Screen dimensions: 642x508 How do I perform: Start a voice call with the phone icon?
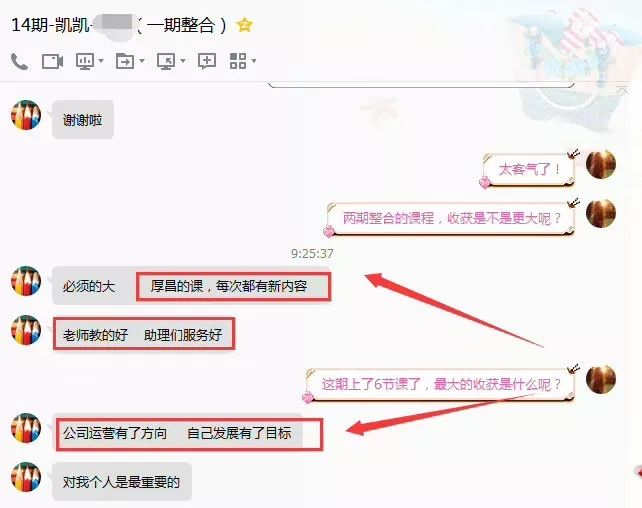coord(19,61)
